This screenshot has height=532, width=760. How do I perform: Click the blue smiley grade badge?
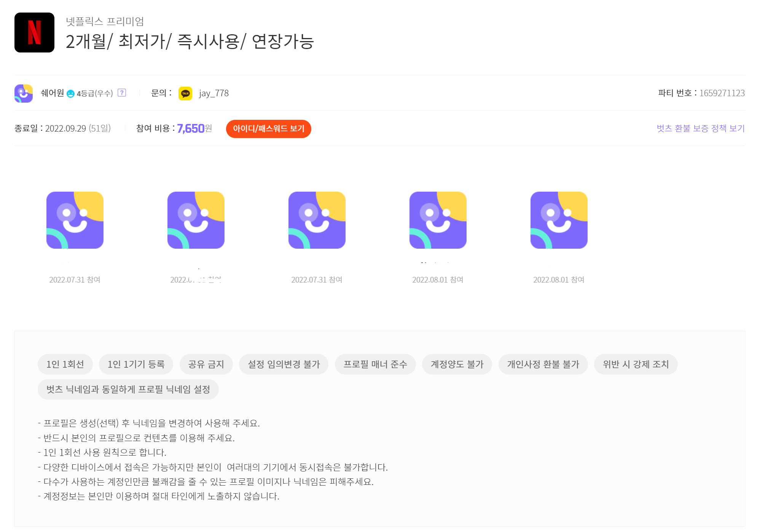[x=70, y=94]
